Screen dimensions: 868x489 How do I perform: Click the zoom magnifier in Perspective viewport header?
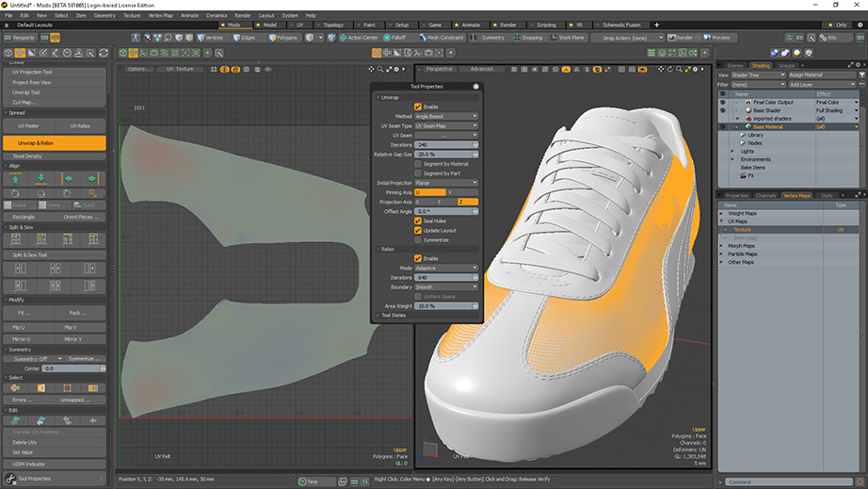[x=679, y=69]
